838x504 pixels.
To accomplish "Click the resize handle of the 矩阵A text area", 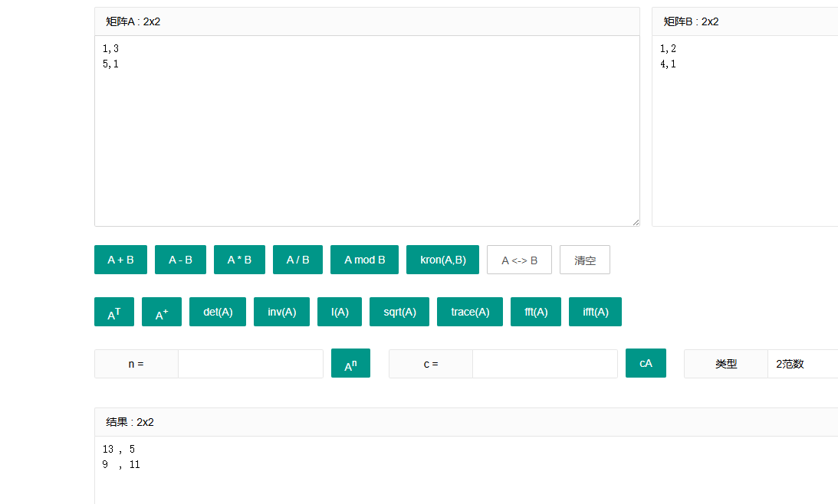I will point(636,222).
